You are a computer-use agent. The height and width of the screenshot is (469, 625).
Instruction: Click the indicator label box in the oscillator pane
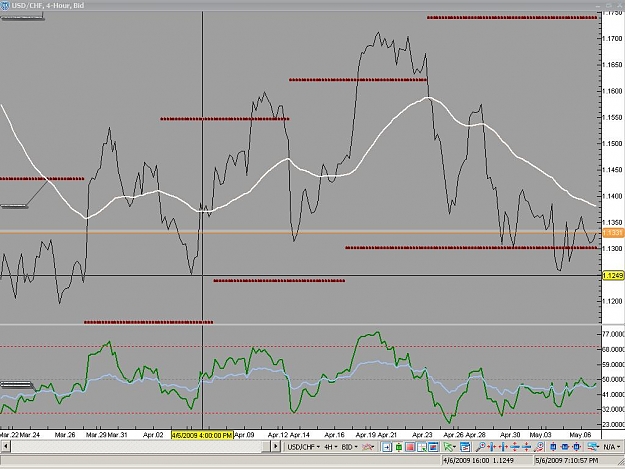[x=16, y=385]
